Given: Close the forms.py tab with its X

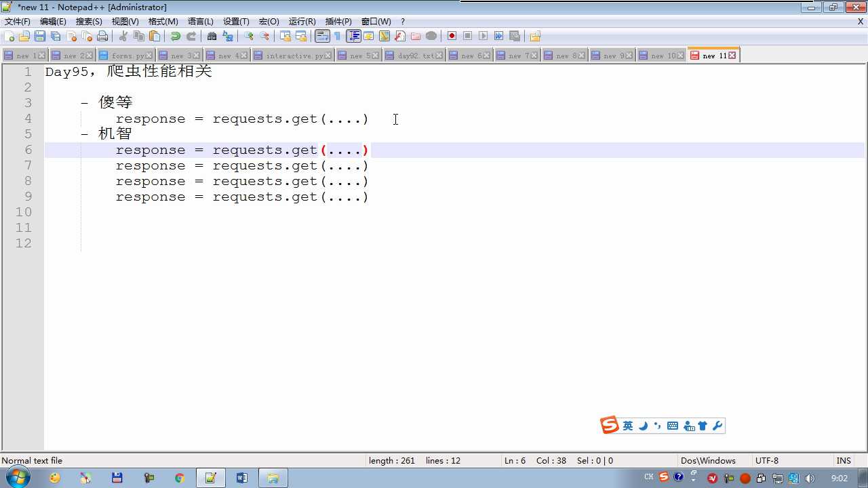Looking at the screenshot, I should click(150, 56).
